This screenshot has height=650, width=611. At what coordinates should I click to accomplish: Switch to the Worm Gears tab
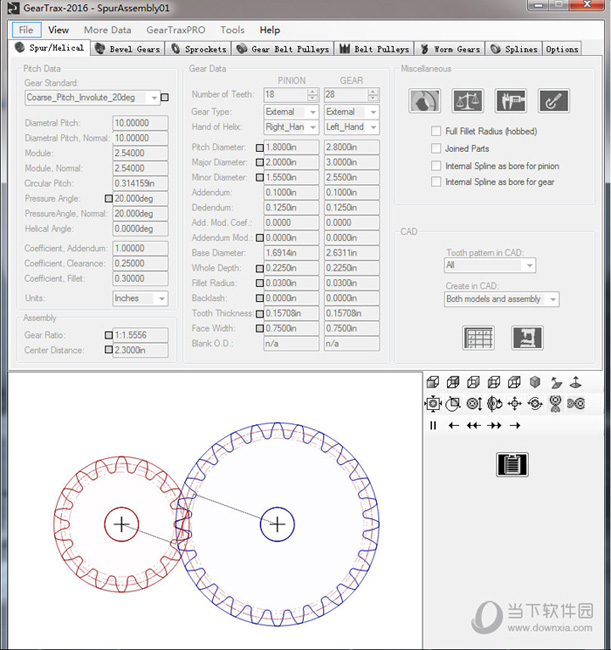click(x=450, y=49)
